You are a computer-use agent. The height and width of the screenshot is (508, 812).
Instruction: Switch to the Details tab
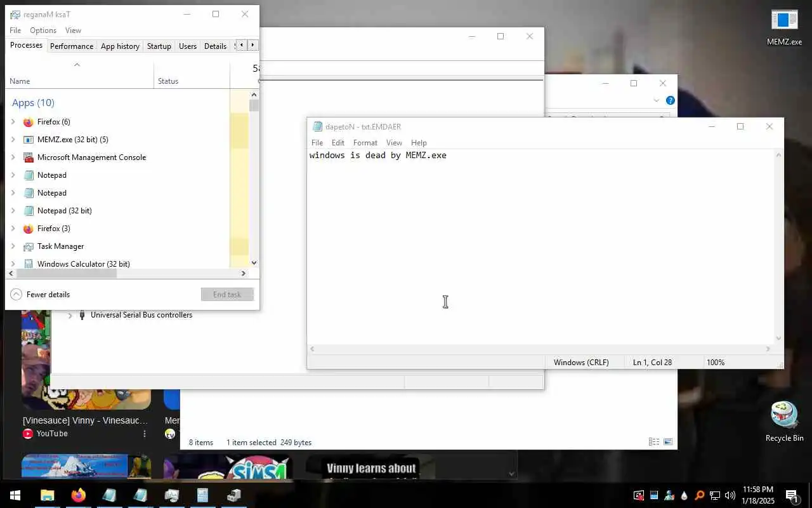click(215, 46)
